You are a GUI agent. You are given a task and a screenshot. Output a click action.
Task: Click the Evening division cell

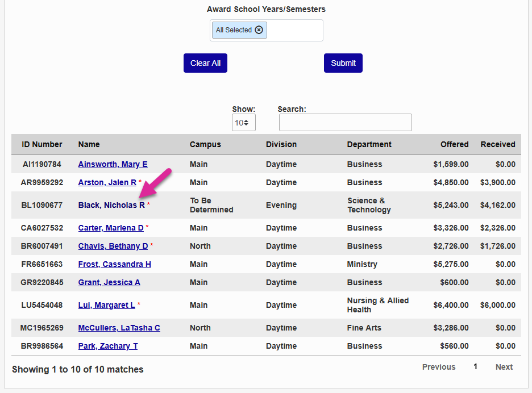pos(281,205)
